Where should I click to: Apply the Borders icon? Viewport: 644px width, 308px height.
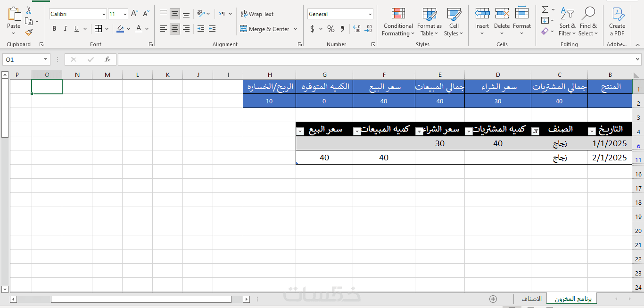[98, 29]
